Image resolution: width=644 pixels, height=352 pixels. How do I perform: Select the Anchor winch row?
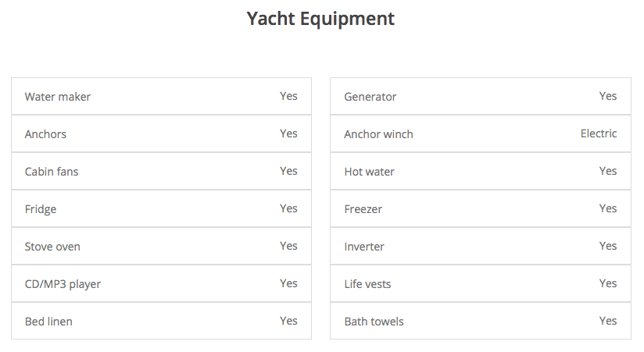[x=480, y=134]
